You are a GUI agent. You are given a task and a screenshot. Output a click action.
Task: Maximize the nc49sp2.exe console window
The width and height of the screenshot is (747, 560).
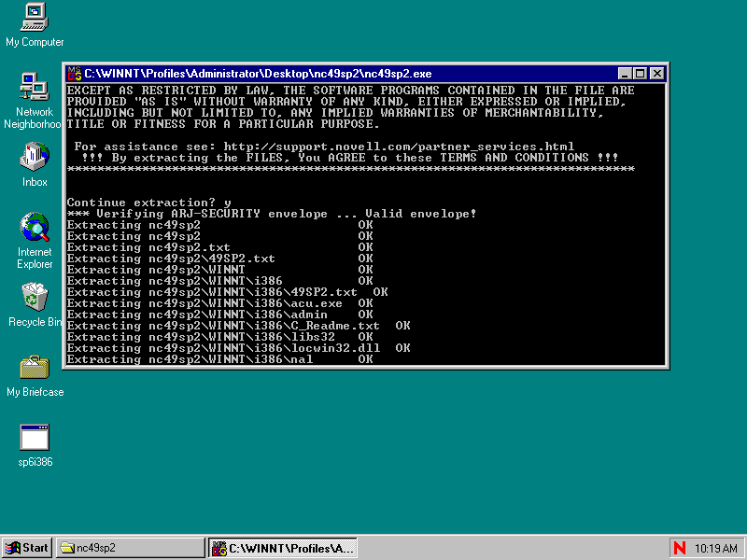640,74
